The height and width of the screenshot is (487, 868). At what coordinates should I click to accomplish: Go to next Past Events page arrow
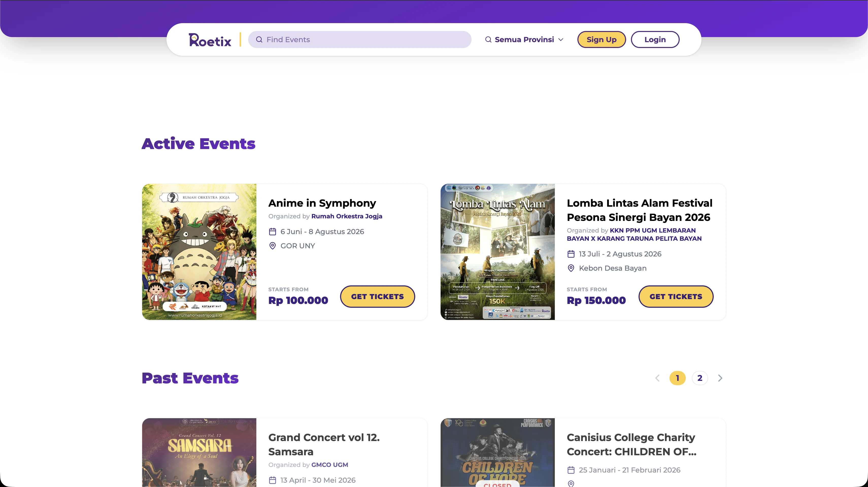[x=720, y=378]
